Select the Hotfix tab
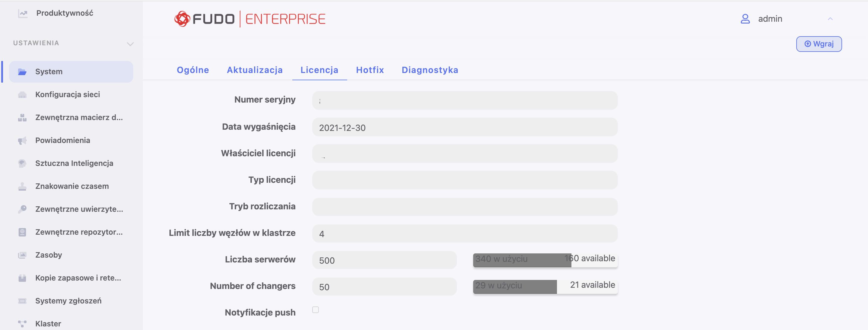 (x=370, y=70)
